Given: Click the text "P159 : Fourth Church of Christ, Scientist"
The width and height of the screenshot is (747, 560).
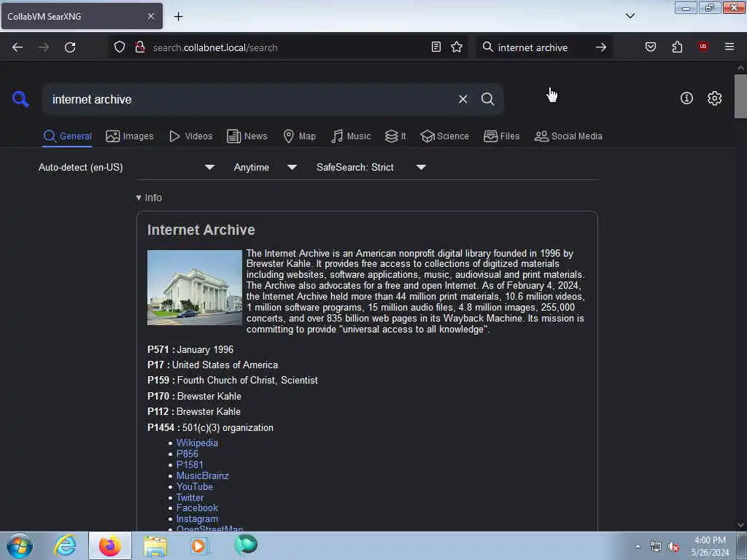Looking at the screenshot, I should pos(233,381).
